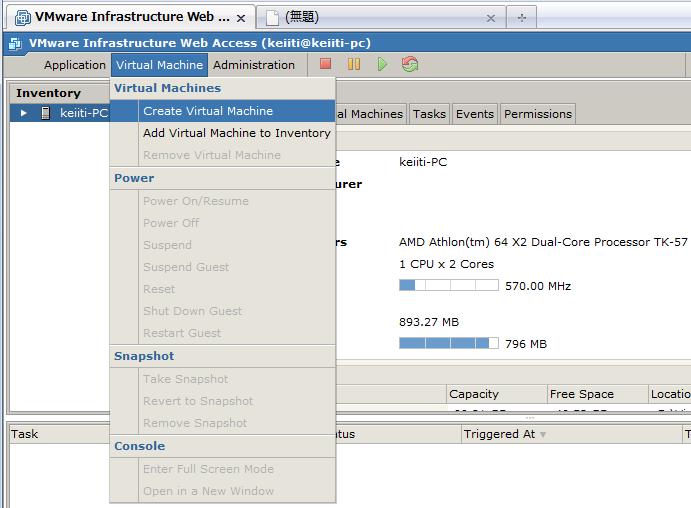Switch to the Virtual Machines tab
The height and width of the screenshot is (508, 691).
[x=371, y=114]
